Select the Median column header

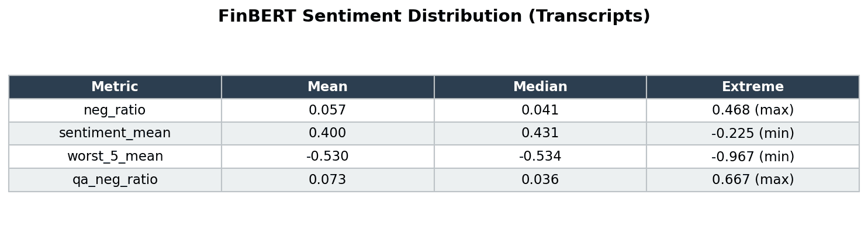[540, 87]
